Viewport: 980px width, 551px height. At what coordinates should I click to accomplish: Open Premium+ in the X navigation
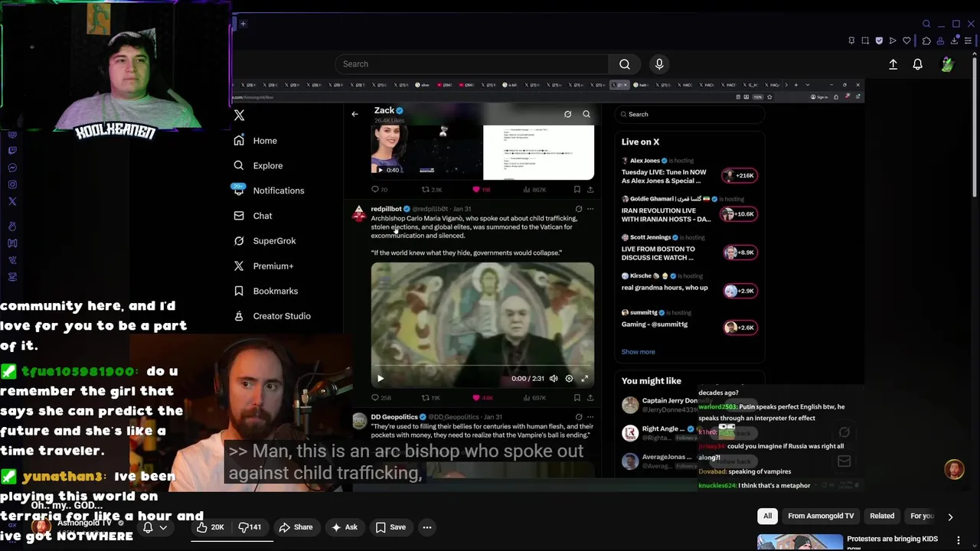click(263, 266)
